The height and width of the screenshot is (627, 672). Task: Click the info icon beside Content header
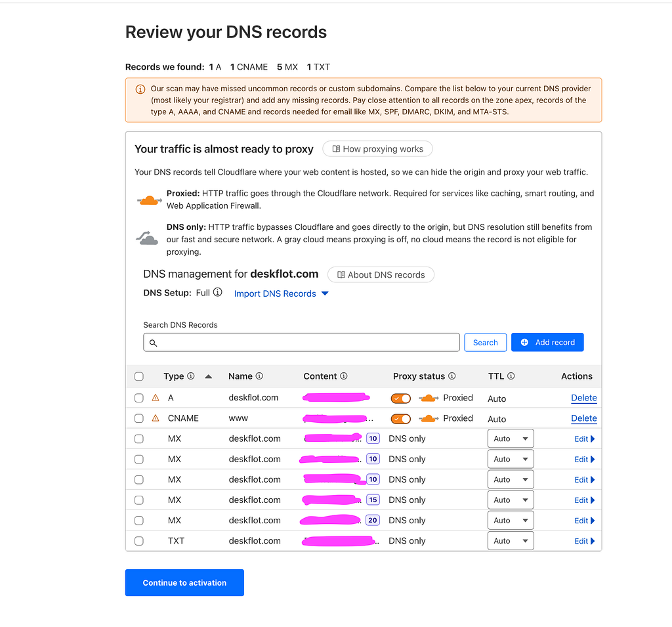[344, 376]
